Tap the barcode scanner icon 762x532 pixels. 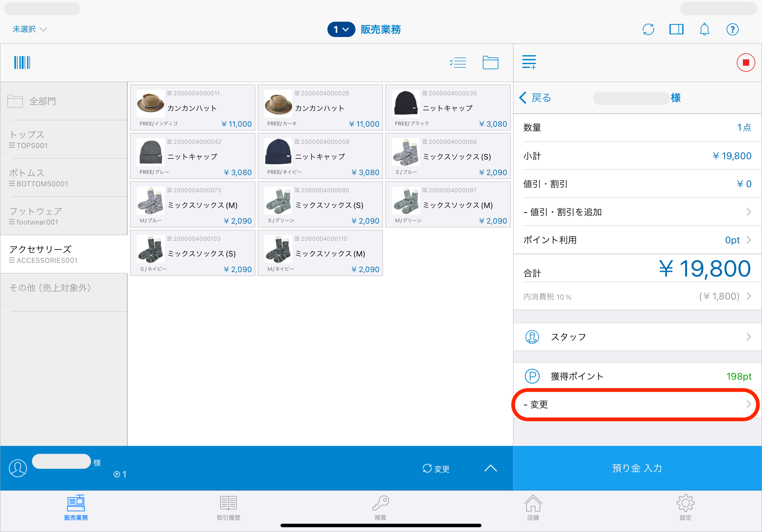[22, 63]
